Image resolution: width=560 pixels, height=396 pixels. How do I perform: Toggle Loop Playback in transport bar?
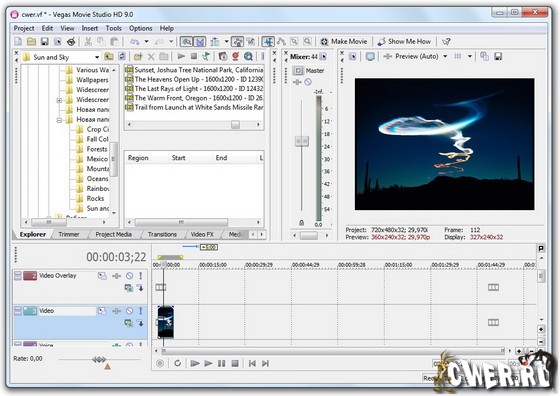pyautogui.click(x=178, y=364)
